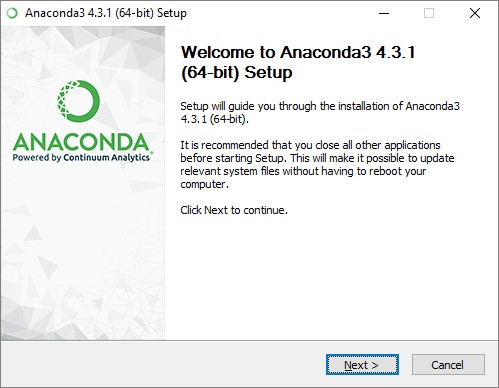This screenshot has height=388, width=499.
Task: Click the Anaconda icon in the title bar
Action: [x=12, y=13]
